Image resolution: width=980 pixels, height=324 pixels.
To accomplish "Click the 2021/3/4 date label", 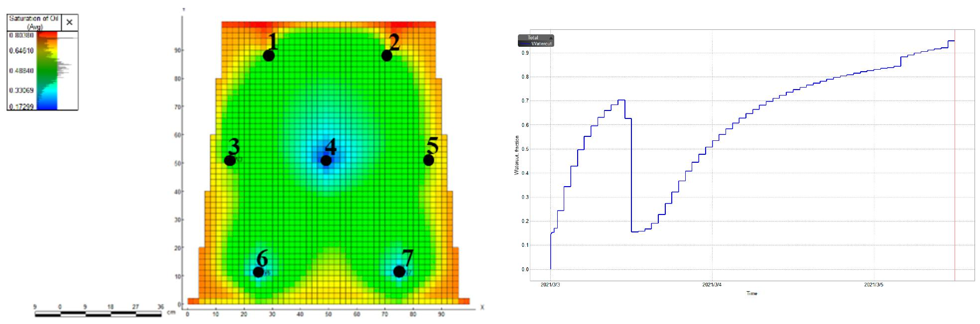I will point(712,285).
